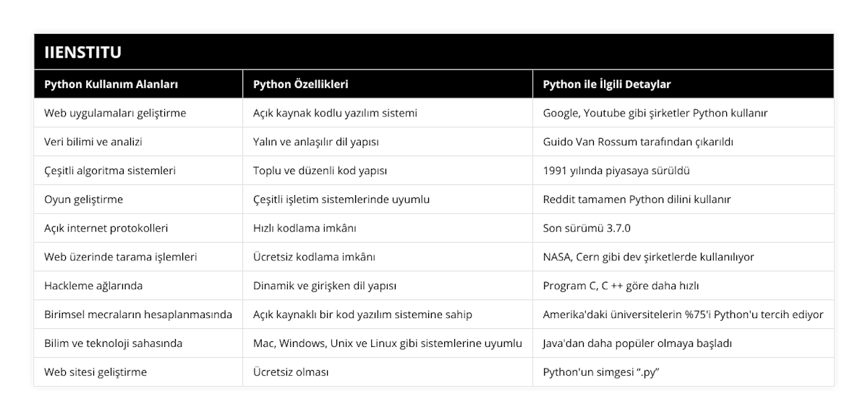This screenshot has width=868, height=420.
Task: Select the 'Python Kullanım Alanları' column header
Action: 112,84
